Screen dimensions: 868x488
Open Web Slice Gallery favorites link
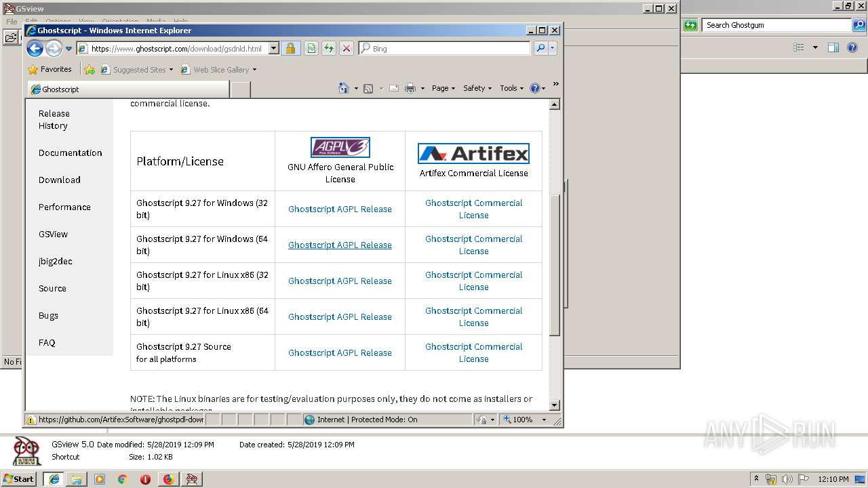click(x=218, y=69)
